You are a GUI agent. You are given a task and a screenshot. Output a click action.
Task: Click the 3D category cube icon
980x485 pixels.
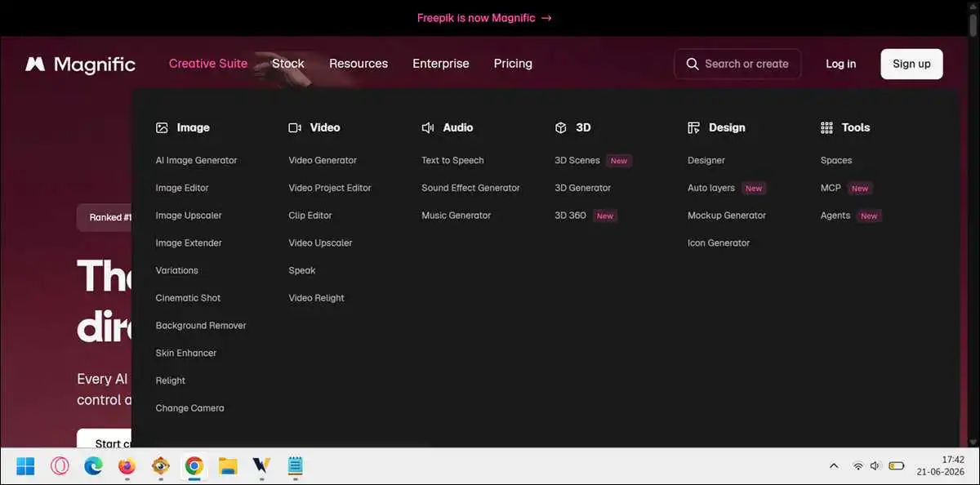(x=561, y=127)
